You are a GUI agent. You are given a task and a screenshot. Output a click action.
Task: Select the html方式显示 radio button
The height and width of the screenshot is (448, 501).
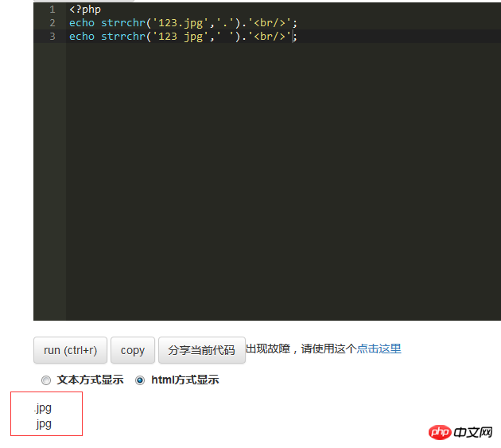coord(140,380)
